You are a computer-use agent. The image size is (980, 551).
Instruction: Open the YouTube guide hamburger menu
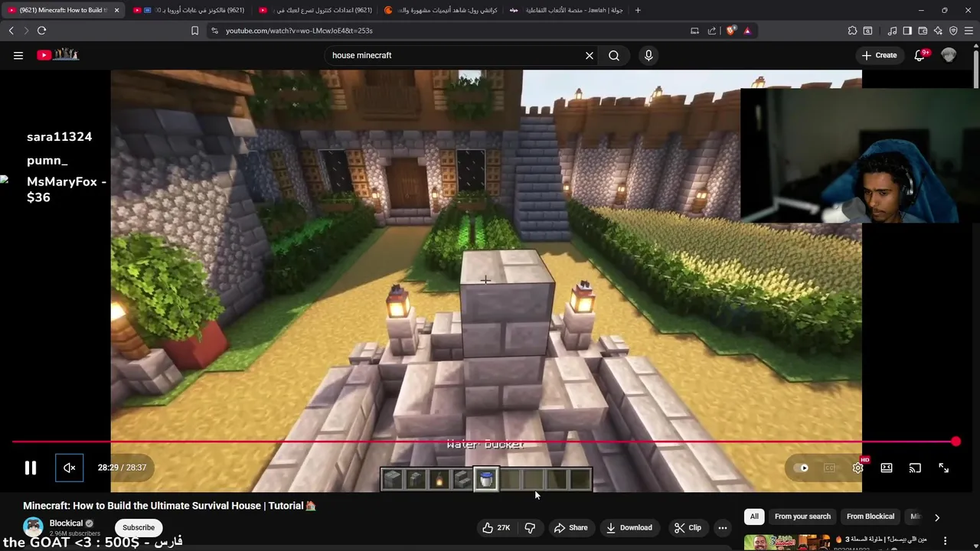18,55
